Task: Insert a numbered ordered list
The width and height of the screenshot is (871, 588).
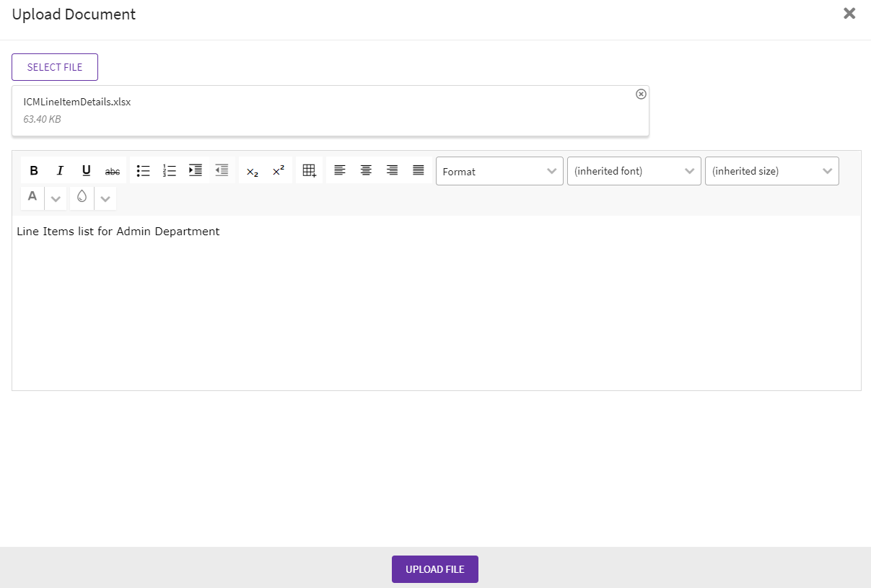Action: pos(169,171)
